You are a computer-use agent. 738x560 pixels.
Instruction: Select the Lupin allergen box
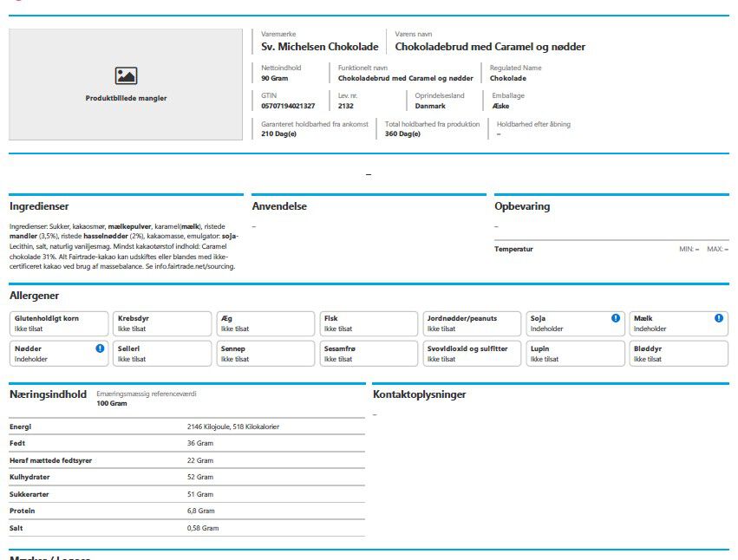pos(576,354)
